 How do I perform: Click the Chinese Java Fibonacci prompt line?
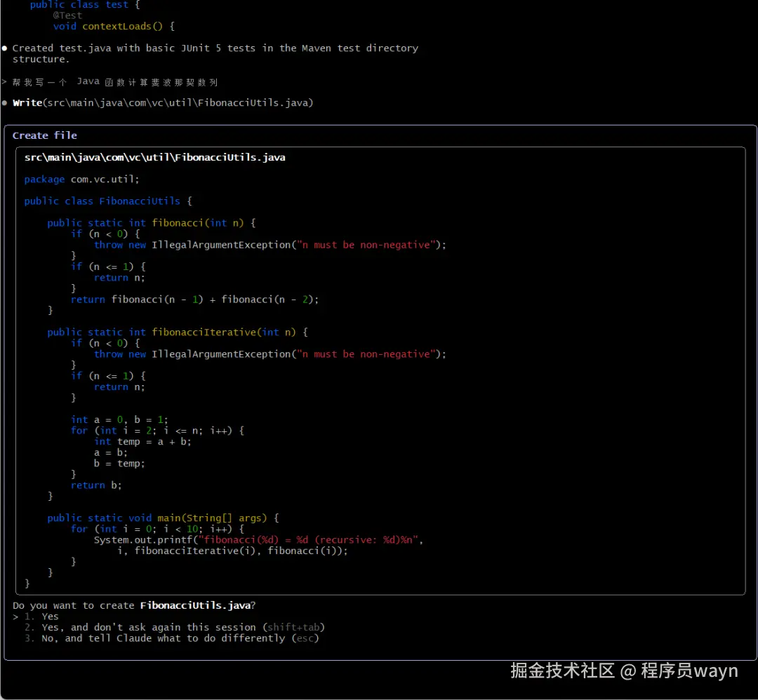coord(115,81)
